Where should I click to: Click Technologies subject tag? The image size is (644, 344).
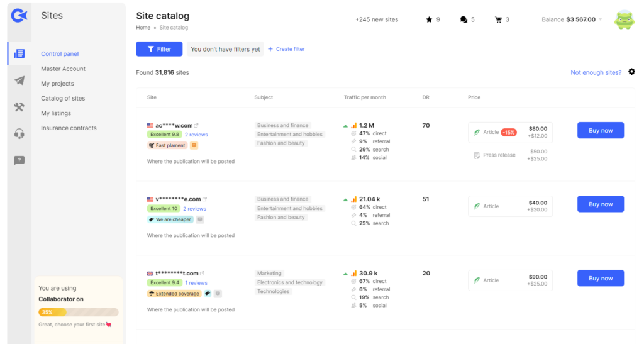tap(273, 291)
